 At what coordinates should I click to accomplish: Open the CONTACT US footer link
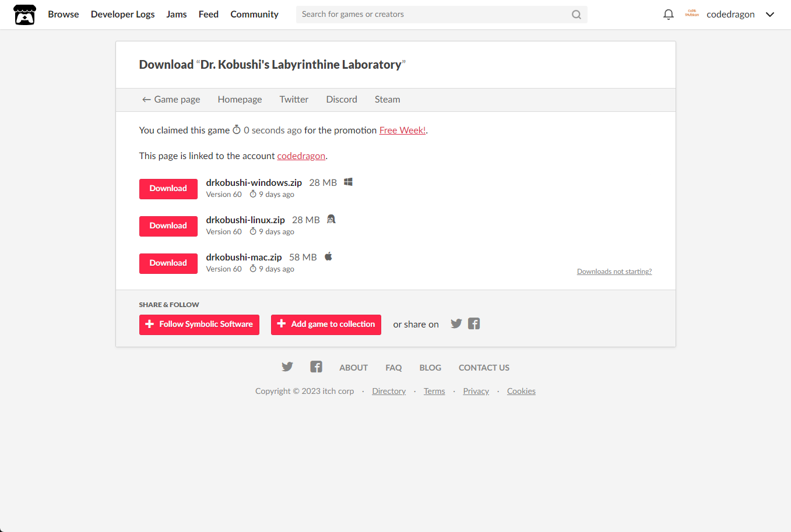click(x=484, y=368)
